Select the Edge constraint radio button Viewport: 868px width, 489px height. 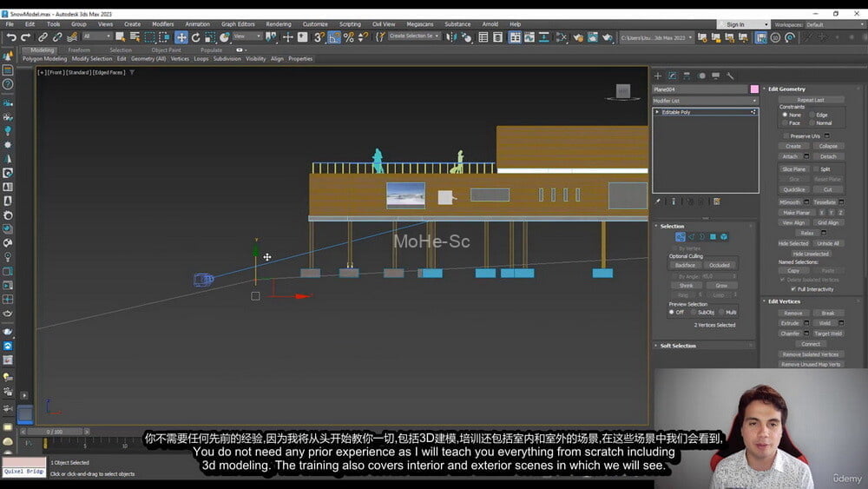pos(812,115)
